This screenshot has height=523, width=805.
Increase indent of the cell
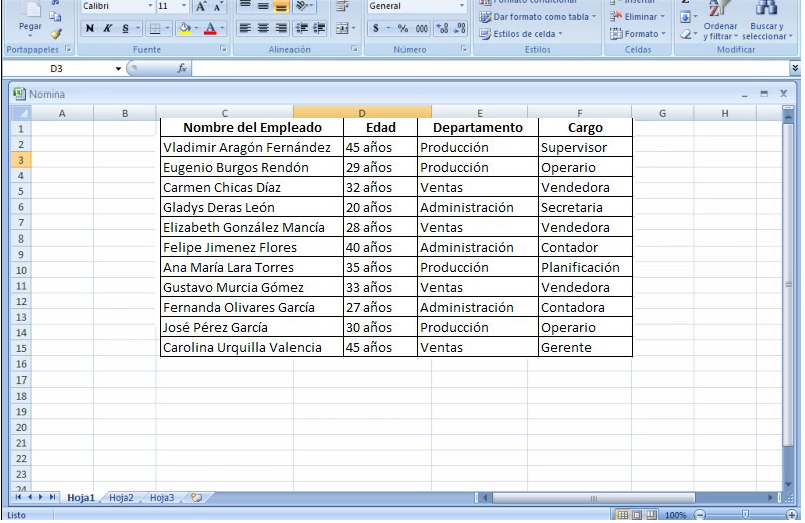[x=320, y=28]
